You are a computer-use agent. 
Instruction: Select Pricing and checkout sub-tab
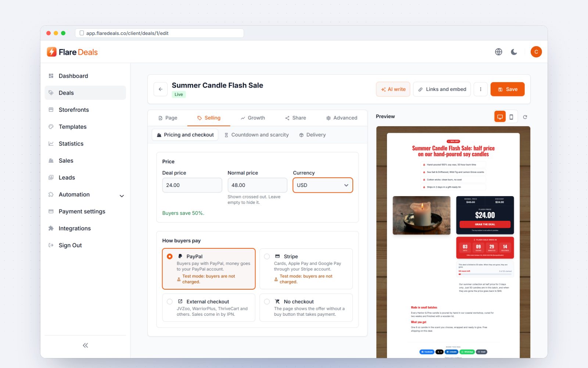185,135
